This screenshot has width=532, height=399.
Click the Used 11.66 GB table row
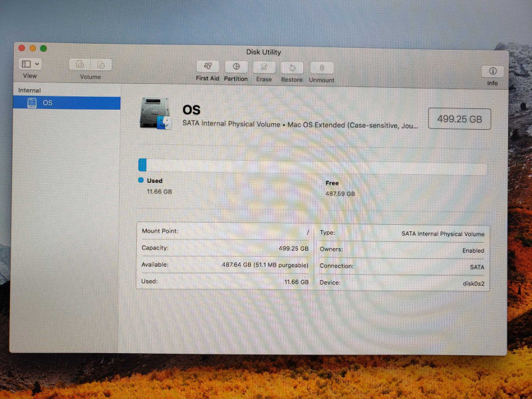tap(225, 281)
